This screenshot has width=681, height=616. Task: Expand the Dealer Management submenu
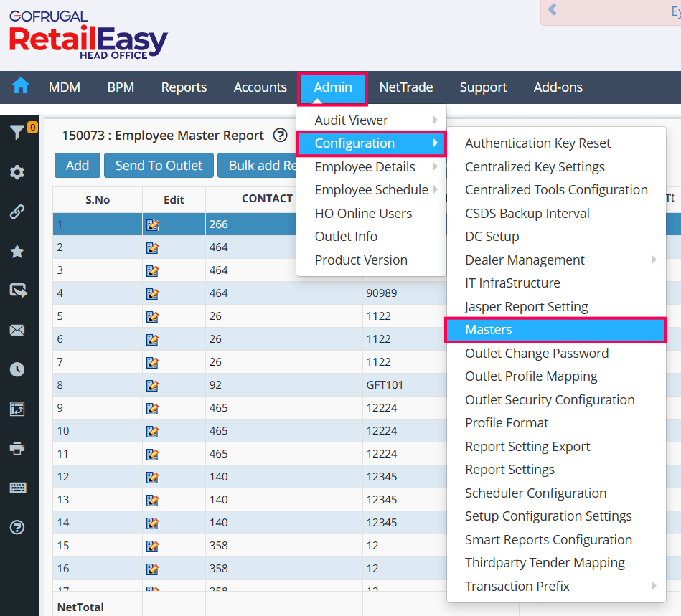556,260
